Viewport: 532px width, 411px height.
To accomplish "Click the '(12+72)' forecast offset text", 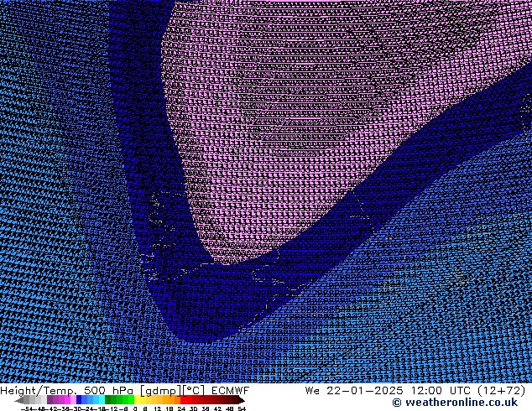I will click(502, 391).
